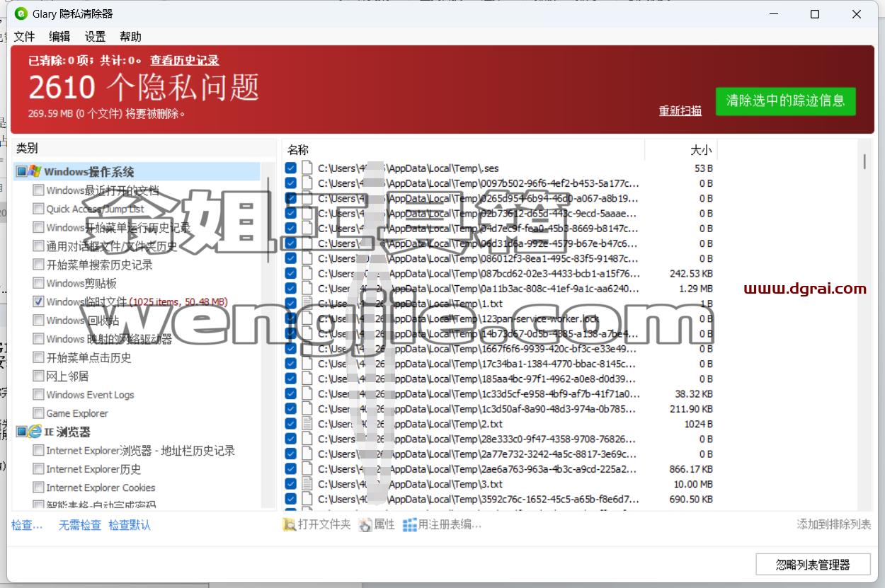Click the file icon of 123pan-service-worker.lock
This screenshot has height=588, width=885.
(307, 318)
